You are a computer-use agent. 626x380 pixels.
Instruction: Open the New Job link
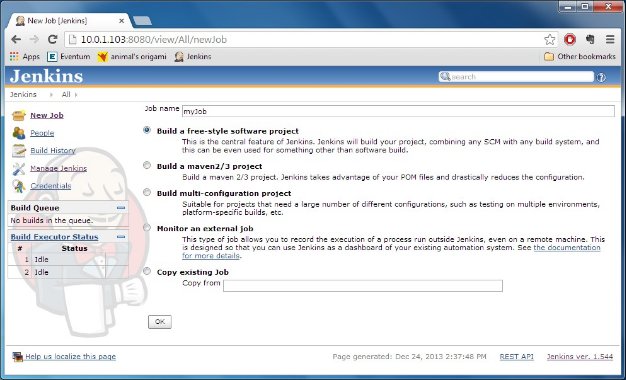coord(47,115)
